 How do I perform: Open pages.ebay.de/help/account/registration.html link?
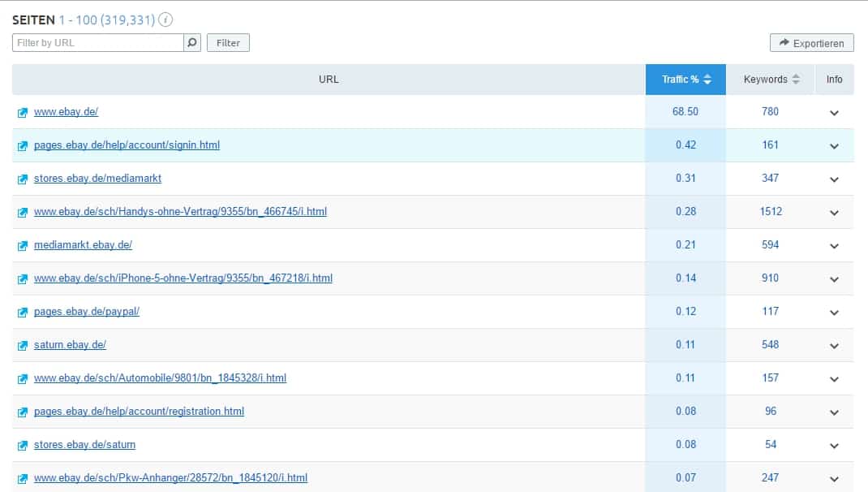point(139,411)
